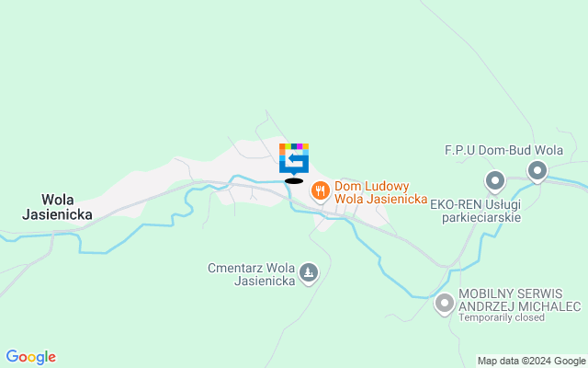Click the rightmost gray pin below F.P.U Dom-Bud
This screenshot has width=588, height=368.
coord(537,172)
